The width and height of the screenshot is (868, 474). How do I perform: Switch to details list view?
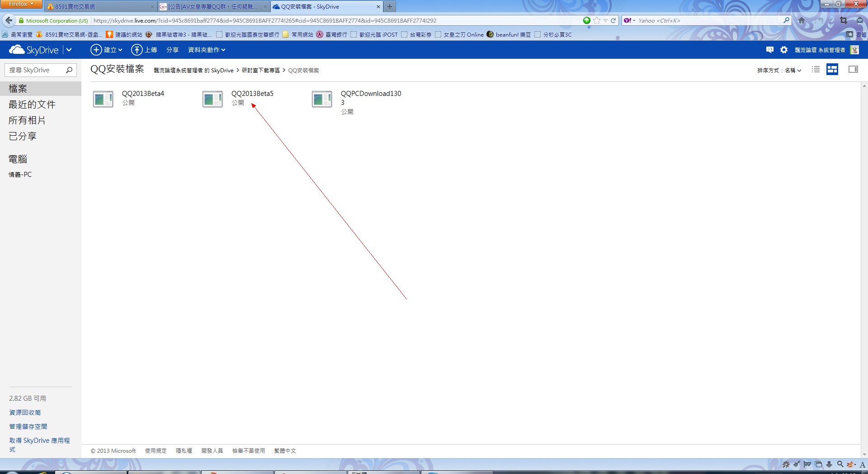click(816, 69)
